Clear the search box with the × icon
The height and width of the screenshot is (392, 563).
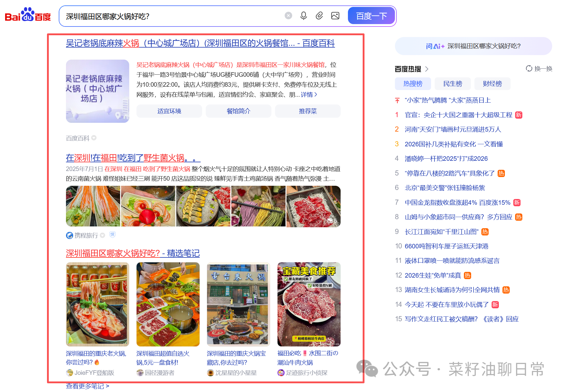click(288, 16)
